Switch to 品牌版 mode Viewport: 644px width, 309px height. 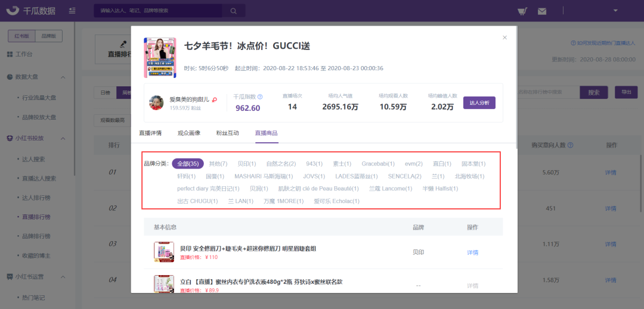pyautogui.click(x=49, y=36)
